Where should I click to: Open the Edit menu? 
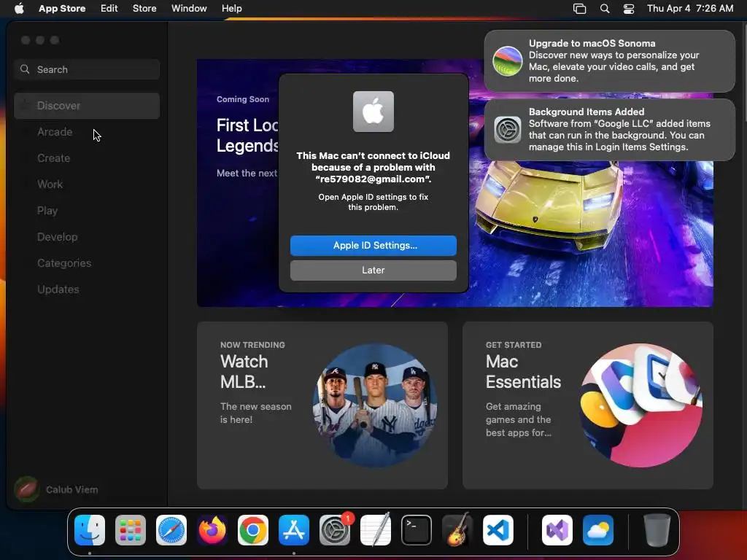[x=109, y=8]
